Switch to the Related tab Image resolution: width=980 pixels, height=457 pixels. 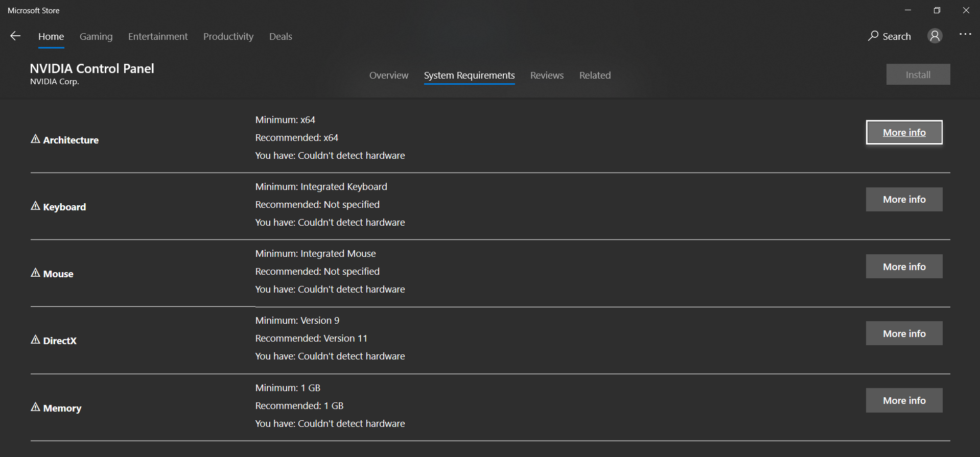pyautogui.click(x=595, y=76)
